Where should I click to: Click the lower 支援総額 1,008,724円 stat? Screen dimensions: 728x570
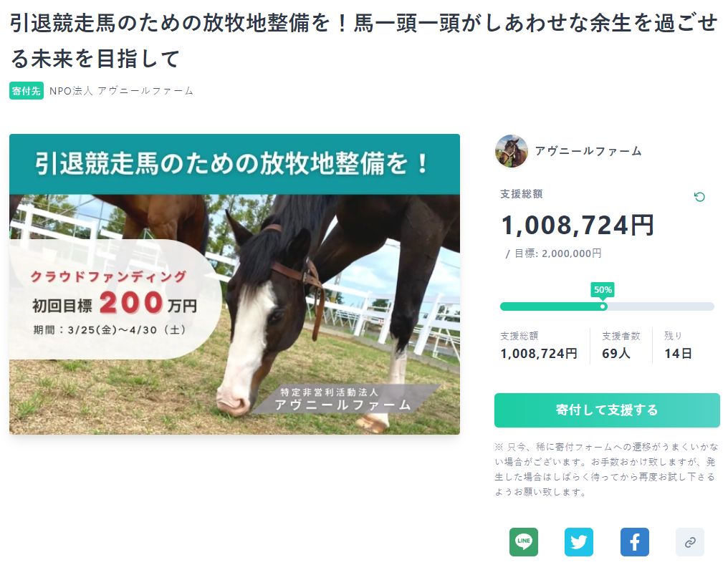[539, 345]
